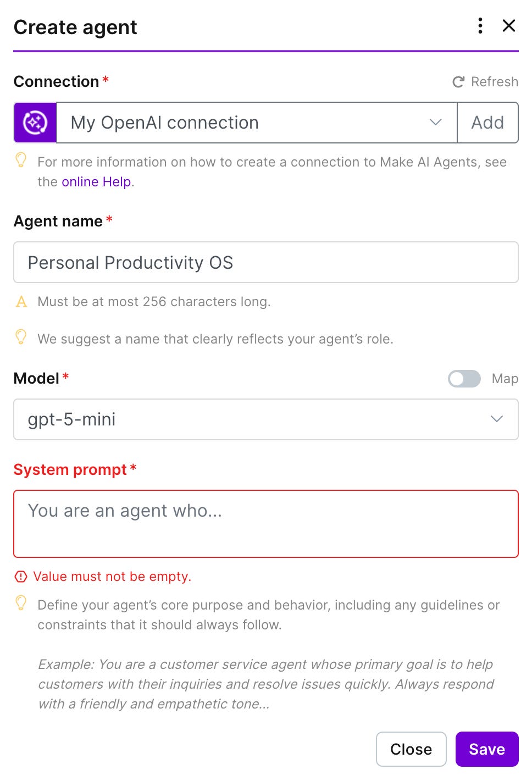Open the online Help link
532x775 pixels.
pos(96,181)
